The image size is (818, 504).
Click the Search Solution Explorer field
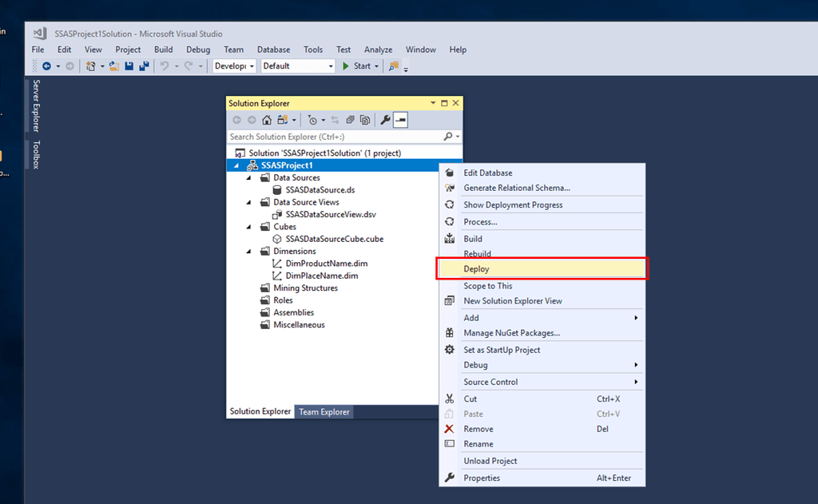point(336,137)
